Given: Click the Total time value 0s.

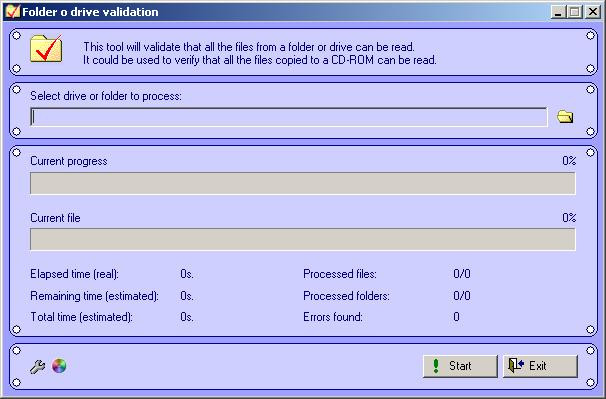Looking at the screenshot, I should [x=187, y=317].
